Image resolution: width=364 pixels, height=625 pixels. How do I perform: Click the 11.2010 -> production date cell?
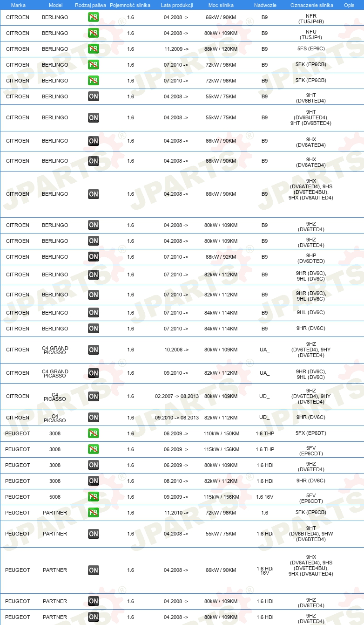[176, 513]
